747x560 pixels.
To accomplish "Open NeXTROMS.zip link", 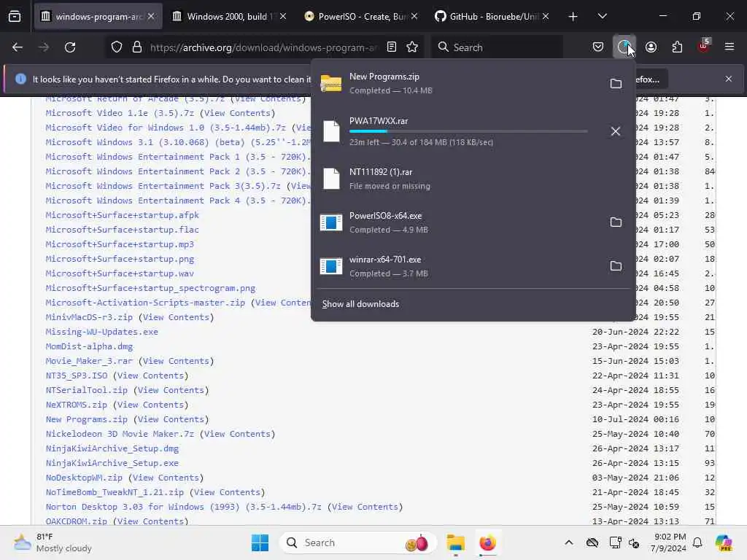I will coord(76,405).
